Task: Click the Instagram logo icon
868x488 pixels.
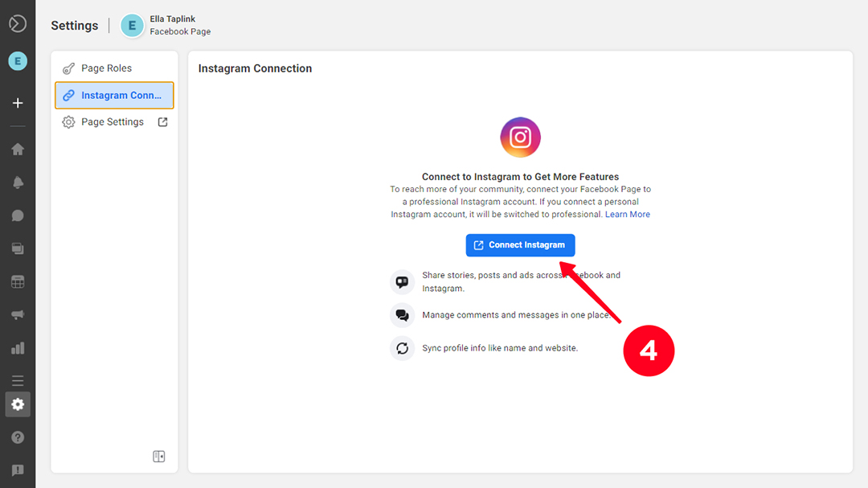Action: pyautogui.click(x=520, y=137)
